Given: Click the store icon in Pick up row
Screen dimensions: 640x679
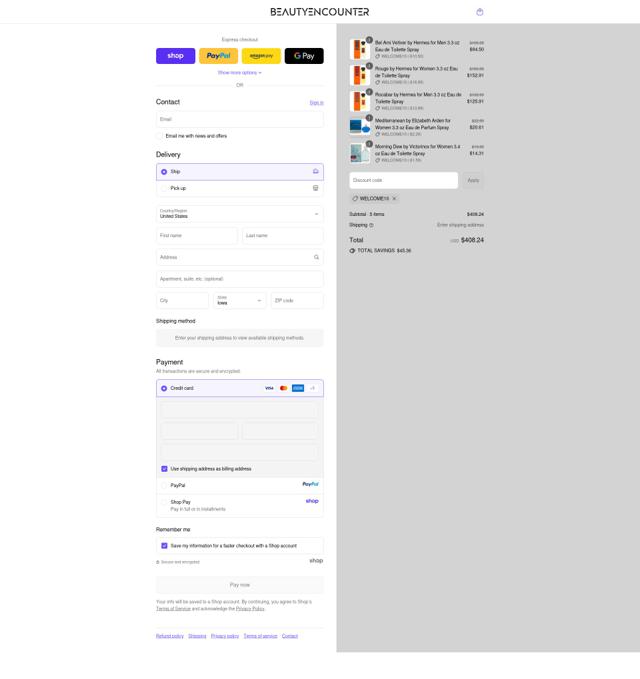Looking at the screenshot, I should [x=316, y=188].
